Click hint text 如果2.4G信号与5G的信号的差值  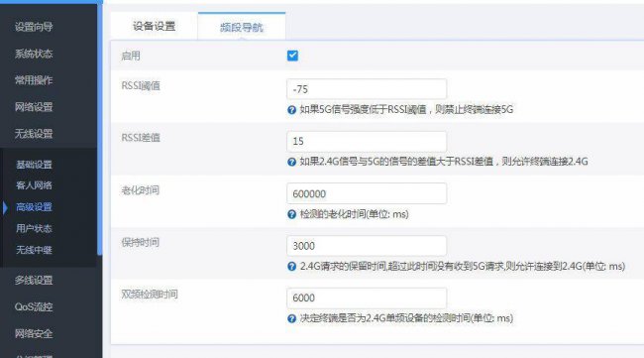click(x=444, y=161)
